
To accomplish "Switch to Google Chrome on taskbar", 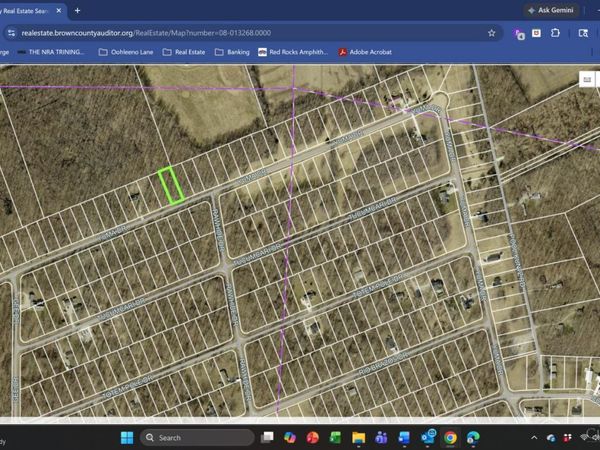I will (x=450, y=437).
